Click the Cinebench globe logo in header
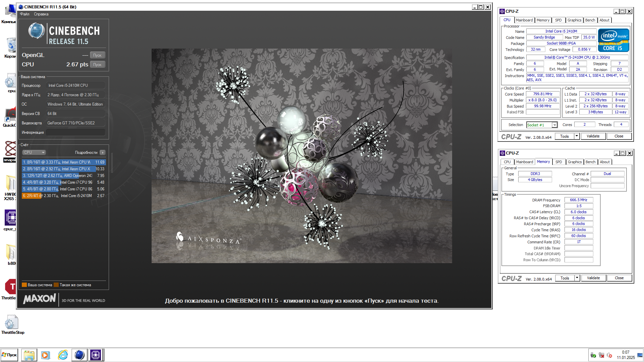 [37, 31]
